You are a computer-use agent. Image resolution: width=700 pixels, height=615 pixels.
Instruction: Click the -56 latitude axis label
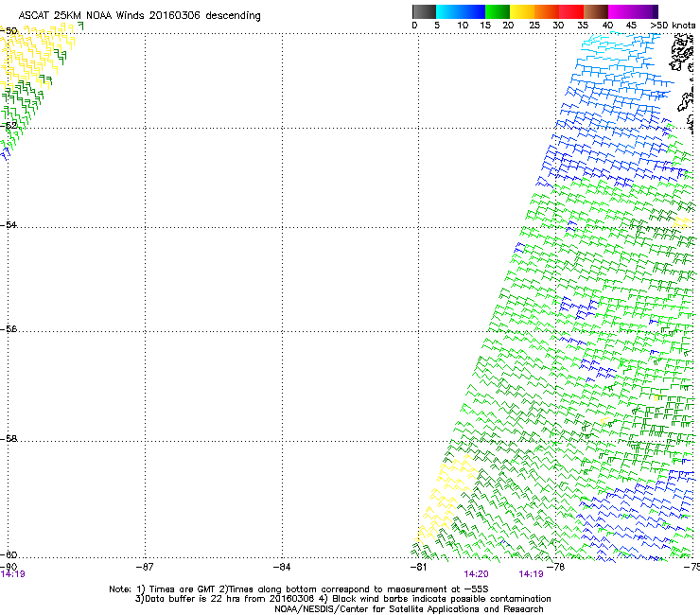[x=9, y=328]
